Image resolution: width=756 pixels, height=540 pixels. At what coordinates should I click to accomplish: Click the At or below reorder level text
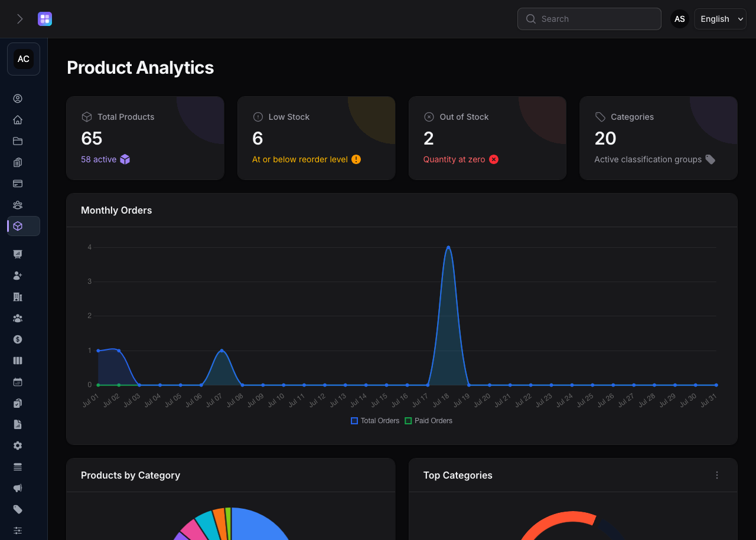300,159
